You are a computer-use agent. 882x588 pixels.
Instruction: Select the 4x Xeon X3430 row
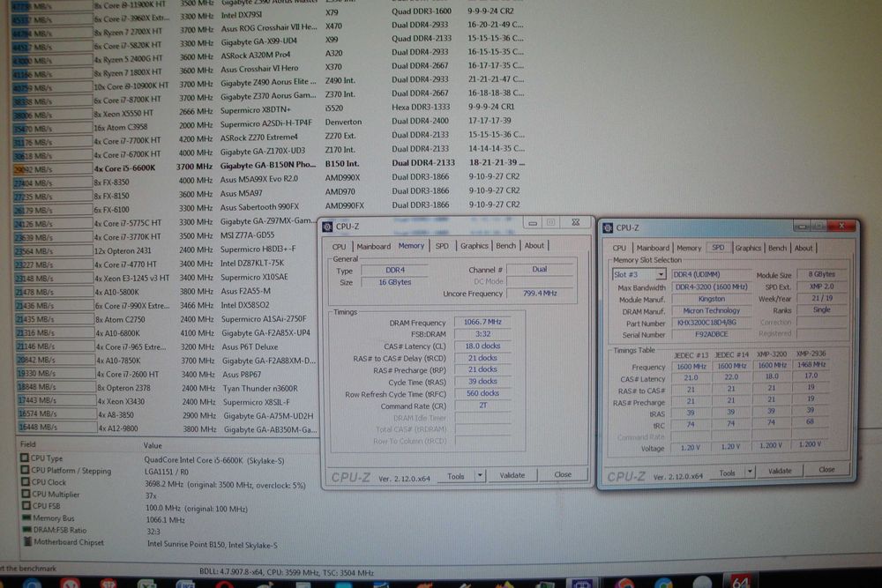tap(167, 402)
